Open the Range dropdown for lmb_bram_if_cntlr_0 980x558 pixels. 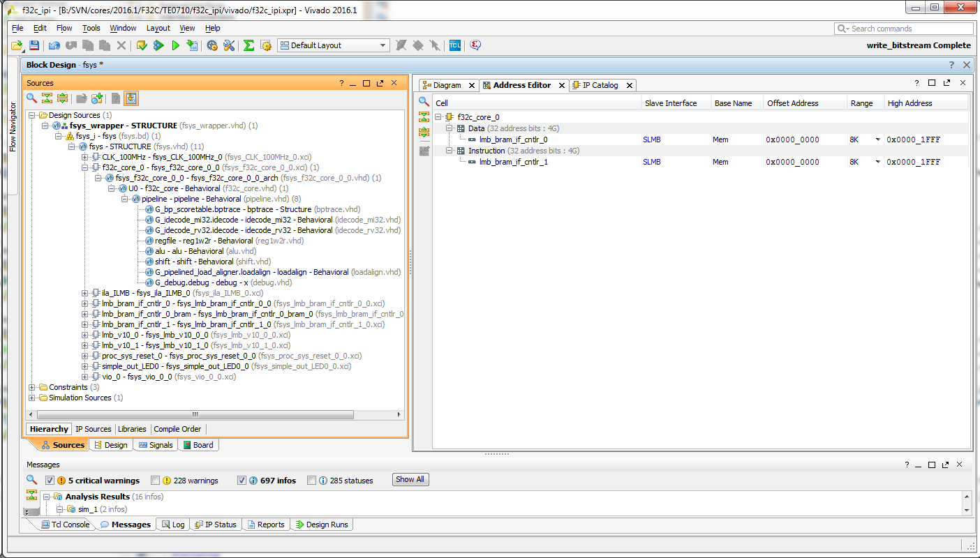click(877, 140)
